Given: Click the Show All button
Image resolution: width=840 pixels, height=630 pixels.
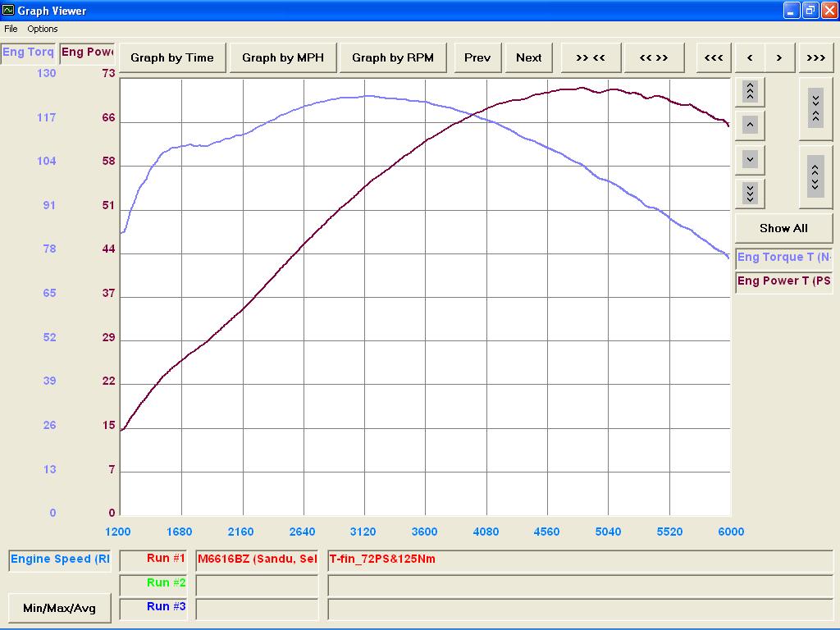Looking at the screenshot, I should [x=783, y=228].
